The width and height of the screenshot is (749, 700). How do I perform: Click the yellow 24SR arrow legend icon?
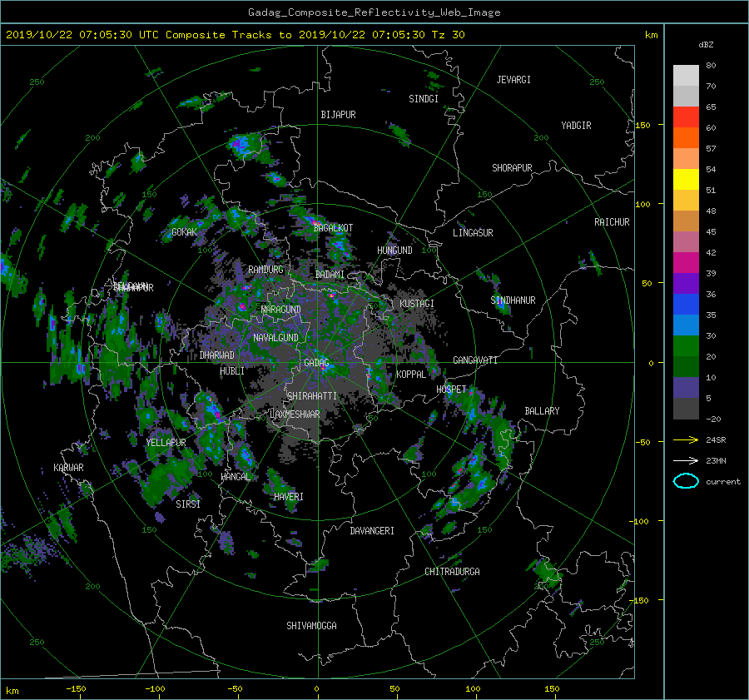(x=686, y=439)
